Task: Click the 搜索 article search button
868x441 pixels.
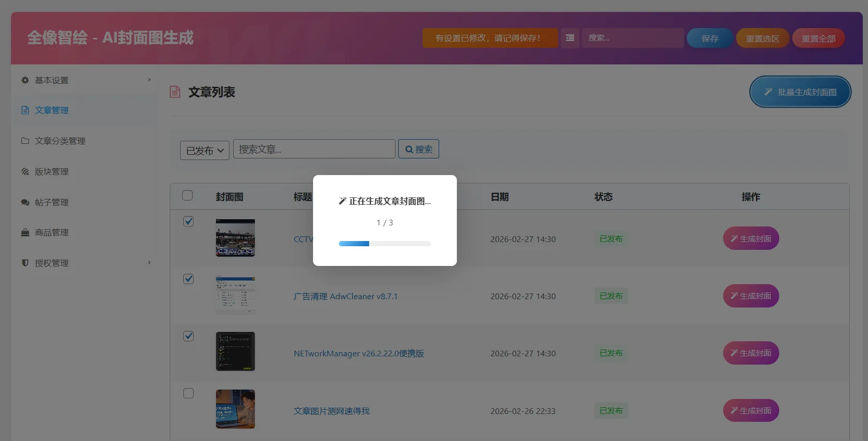Action: [418, 149]
